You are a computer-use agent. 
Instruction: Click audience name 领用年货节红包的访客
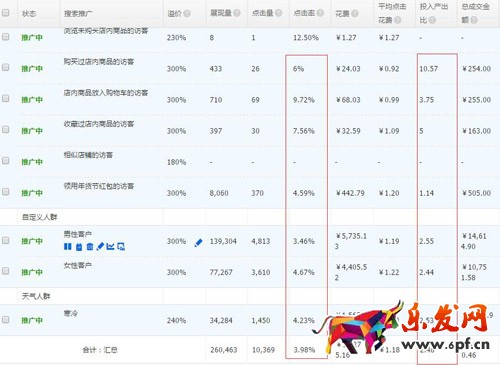tap(99, 186)
